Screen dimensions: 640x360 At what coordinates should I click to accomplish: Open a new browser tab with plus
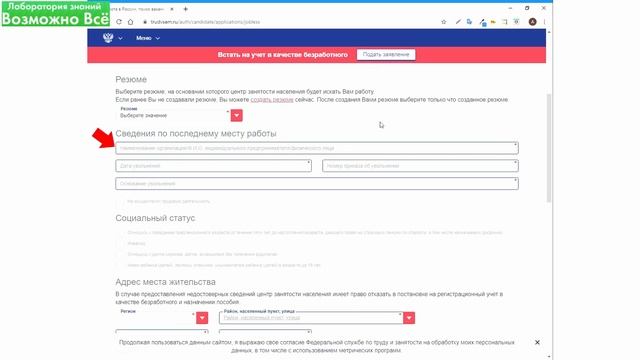click(185, 9)
